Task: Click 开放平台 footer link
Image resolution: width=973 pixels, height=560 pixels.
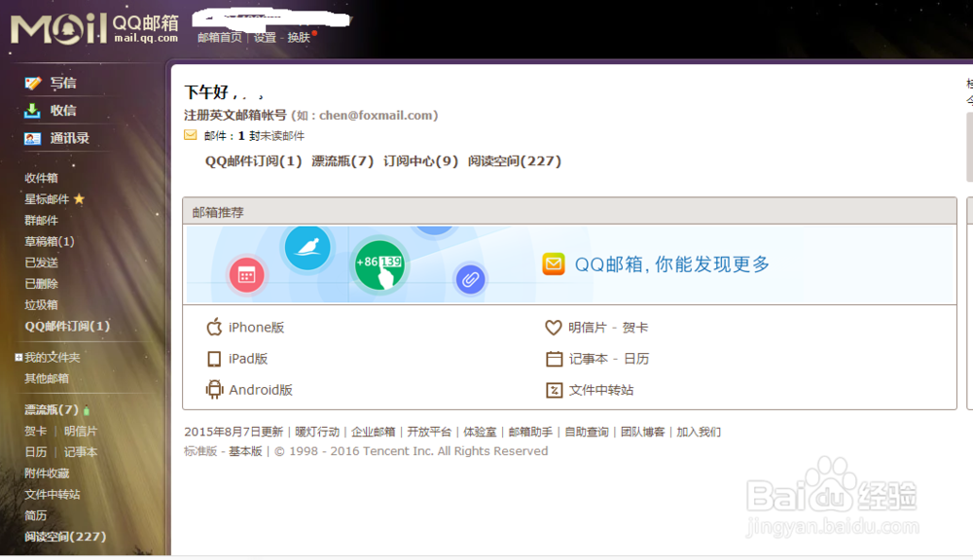Action: click(429, 432)
